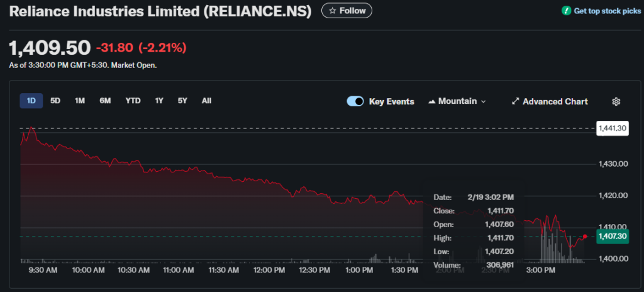Click the (-2.21%) percent change
This screenshot has height=292, width=644.
[x=163, y=48]
